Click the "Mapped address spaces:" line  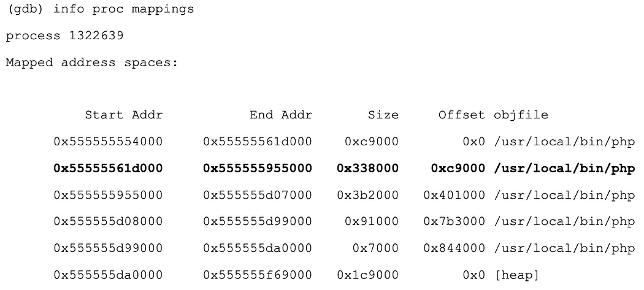pos(91,63)
